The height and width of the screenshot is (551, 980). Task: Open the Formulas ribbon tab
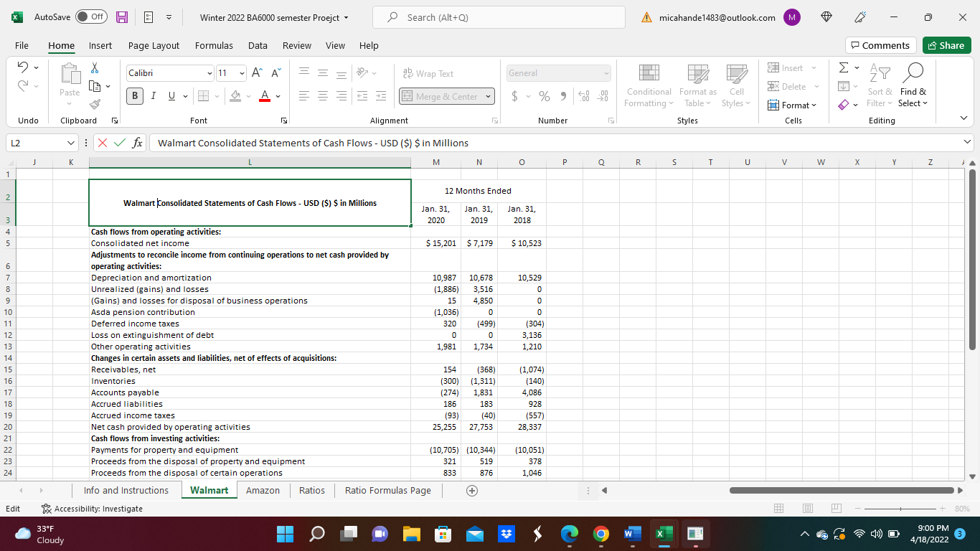(x=214, y=45)
